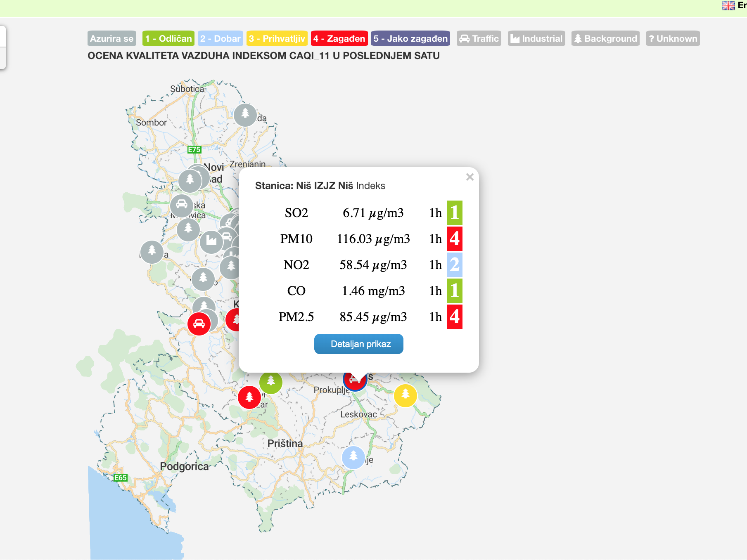Image resolution: width=747 pixels, height=560 pixels.
Task: Switch language using the English flag icon
Action: click(x=728, y=6)
